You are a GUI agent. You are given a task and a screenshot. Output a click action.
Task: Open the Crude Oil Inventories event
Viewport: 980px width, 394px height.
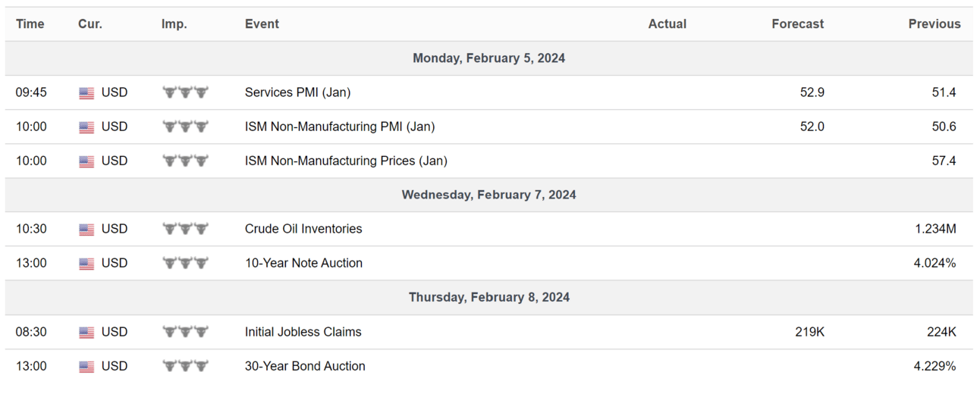coord(303,229)
